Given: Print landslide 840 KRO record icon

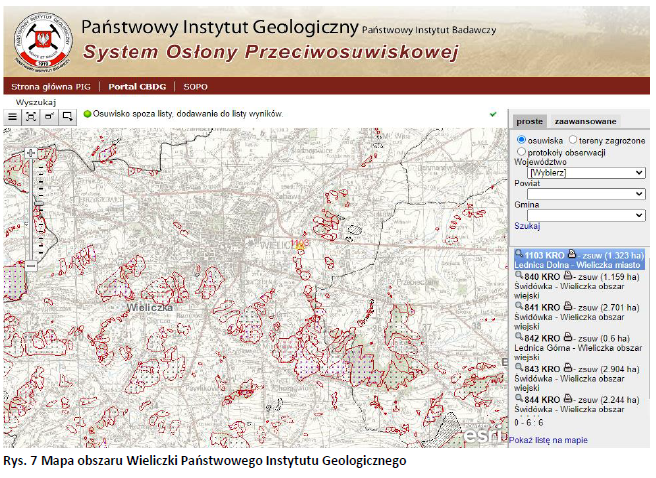Looking at the screenshot, I should point(567,276).
